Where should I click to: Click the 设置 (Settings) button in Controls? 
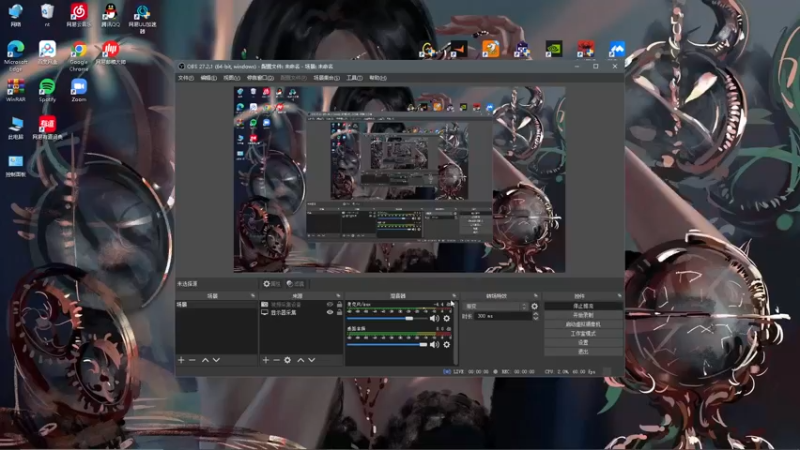(583, 343)
